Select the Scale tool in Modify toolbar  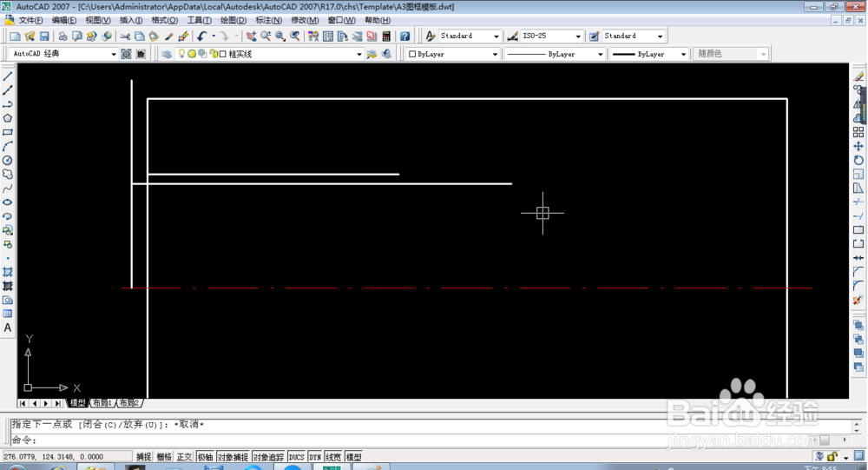pyautogui.click(x=858, y=174)
